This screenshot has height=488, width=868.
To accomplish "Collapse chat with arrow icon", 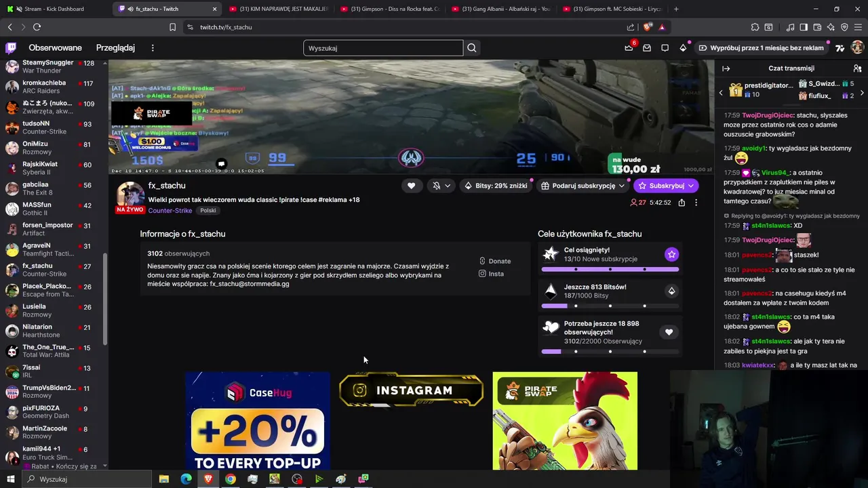I will pyautogui.click(x=726, y=68).
